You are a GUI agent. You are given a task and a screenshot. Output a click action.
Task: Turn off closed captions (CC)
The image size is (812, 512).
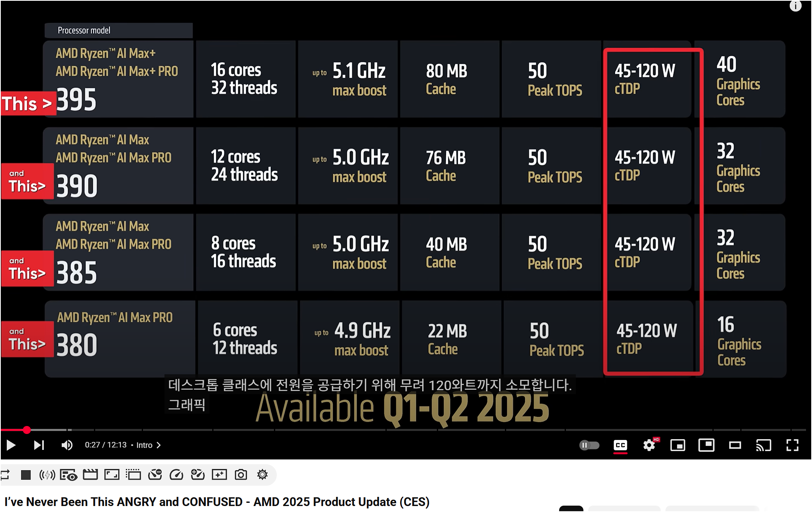click(x=620, y=445)
